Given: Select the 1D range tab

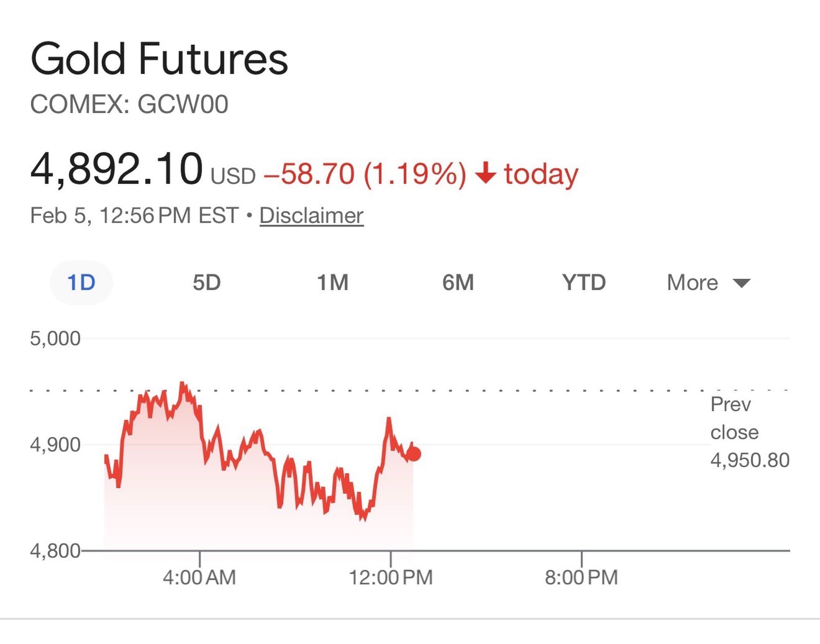Looking at the screenshot, I should tap(81, 282).
